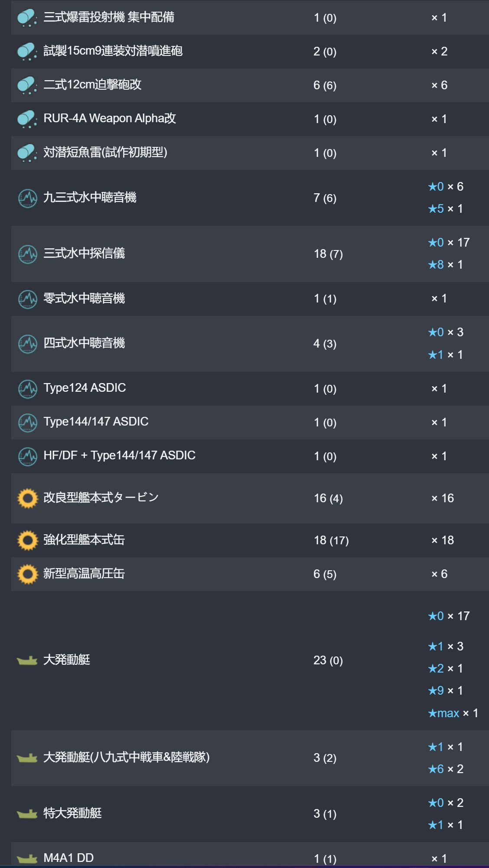489x868 pixels.
Task: Click the 三式水中探信儀 row name
Action: point(84,253)
